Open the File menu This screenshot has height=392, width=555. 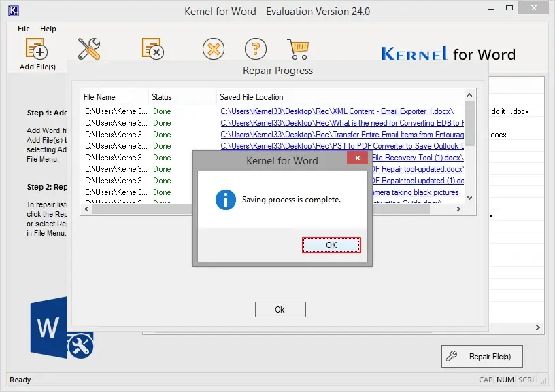coord(24,29)
